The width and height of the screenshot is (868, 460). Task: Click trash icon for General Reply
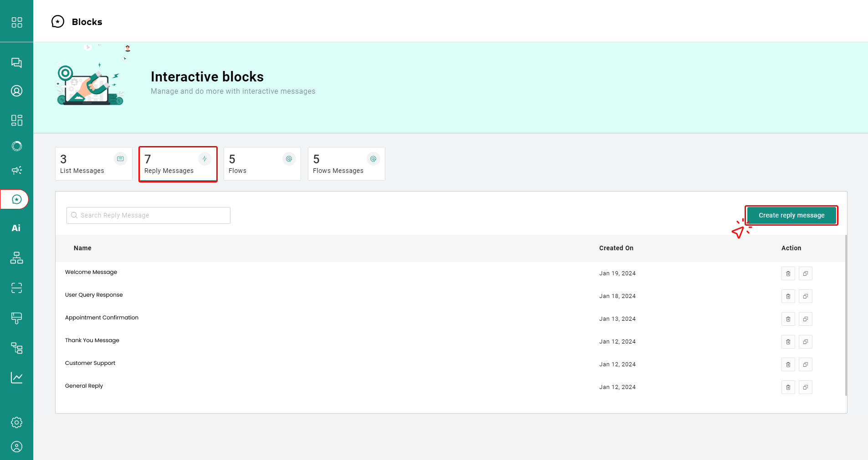(x=788, y=387)
